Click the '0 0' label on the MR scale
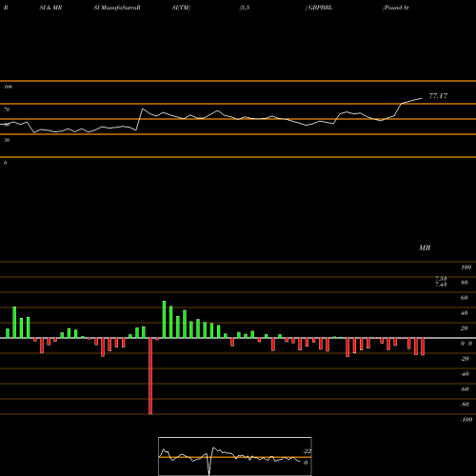This screenshot has width=476, height=476. point(466,344)
